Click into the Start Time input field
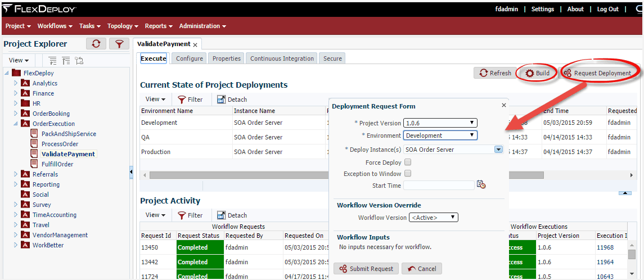 (x=439, y=186)
